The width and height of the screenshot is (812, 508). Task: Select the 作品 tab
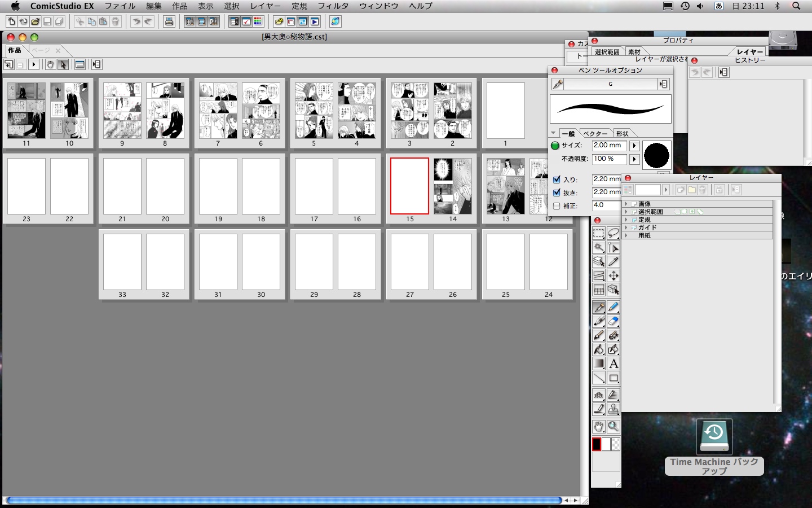point(15,50)
